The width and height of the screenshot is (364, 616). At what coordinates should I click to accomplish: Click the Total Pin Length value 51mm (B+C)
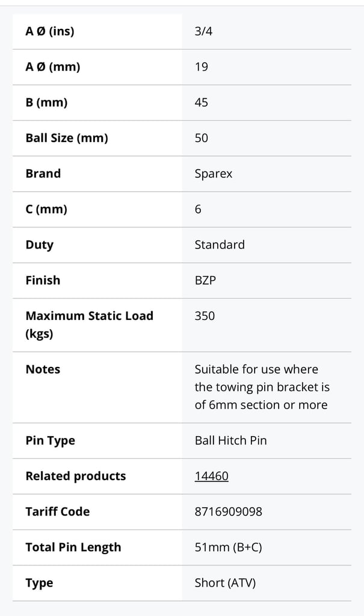tap(229, 547)
